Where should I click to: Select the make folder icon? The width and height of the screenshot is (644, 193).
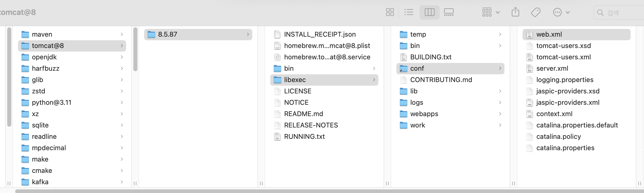tap(25, 159)
